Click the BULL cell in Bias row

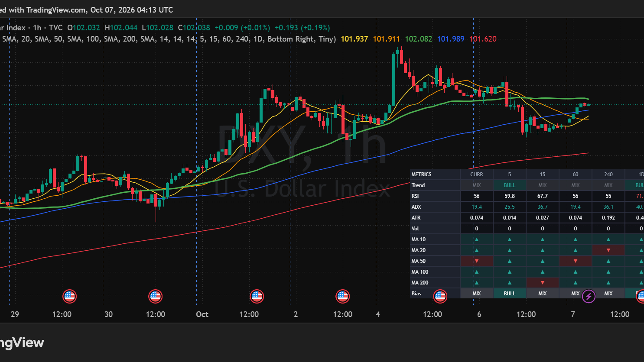[x=510, y=294]
